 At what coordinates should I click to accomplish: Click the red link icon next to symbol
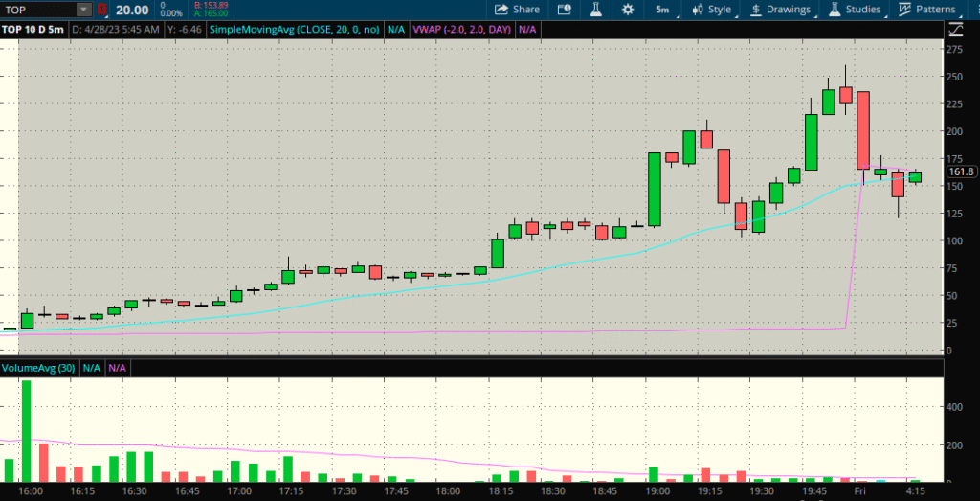102,10
